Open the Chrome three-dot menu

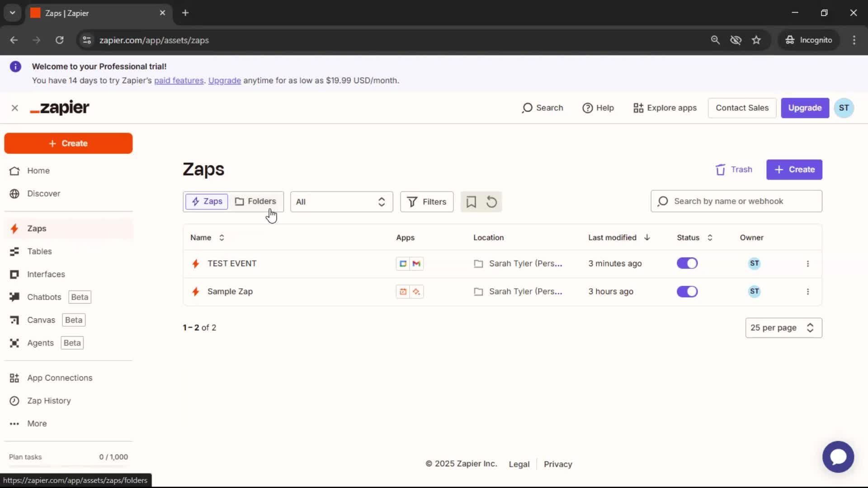[x=854, y=40]
